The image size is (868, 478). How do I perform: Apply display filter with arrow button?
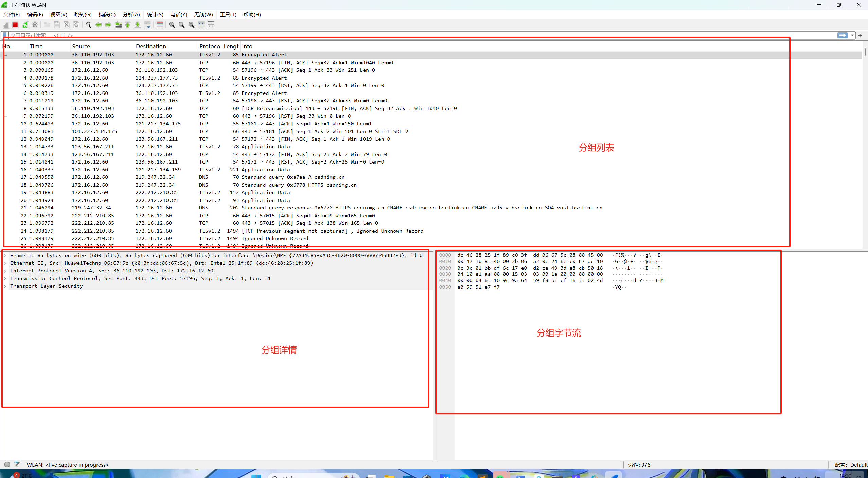[842, 35]
